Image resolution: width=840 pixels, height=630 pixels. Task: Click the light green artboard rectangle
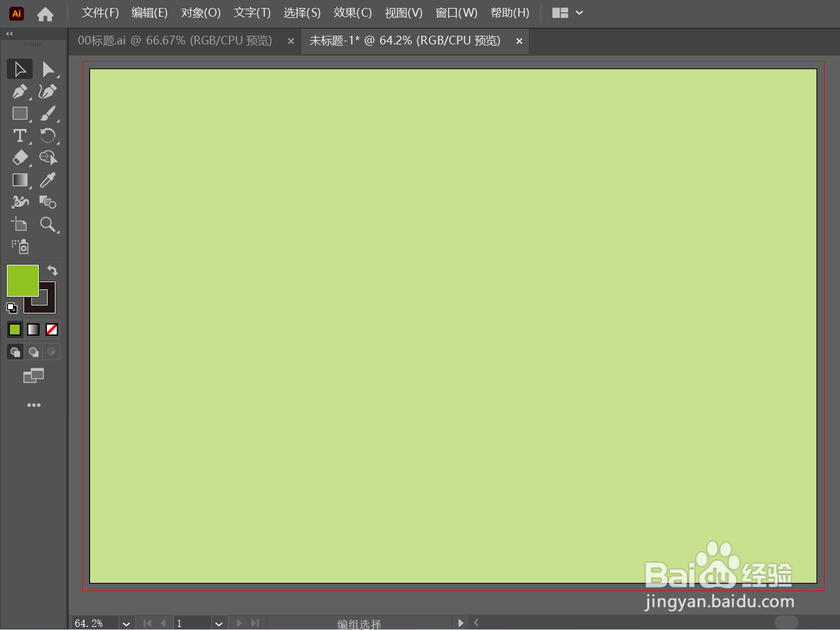pos(453,326)
